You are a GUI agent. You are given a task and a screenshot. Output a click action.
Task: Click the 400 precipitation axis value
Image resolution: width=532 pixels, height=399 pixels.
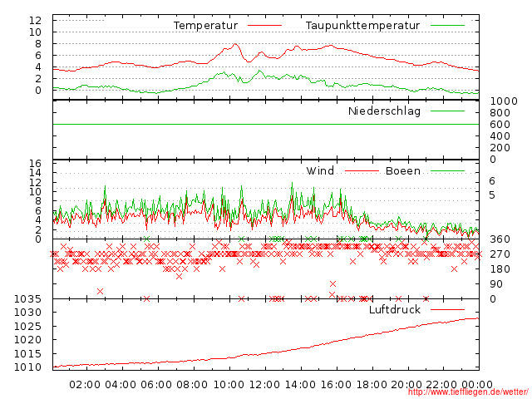click(500, 136)
